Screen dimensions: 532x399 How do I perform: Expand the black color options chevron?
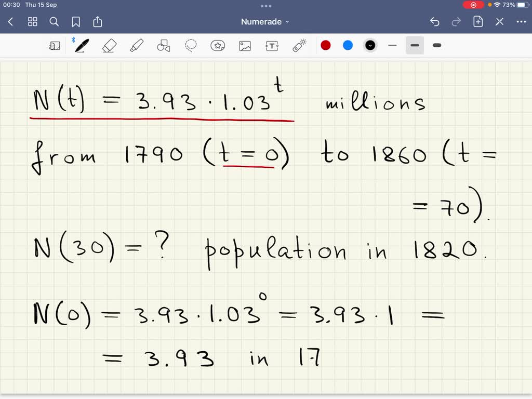(x=370, y=45)
